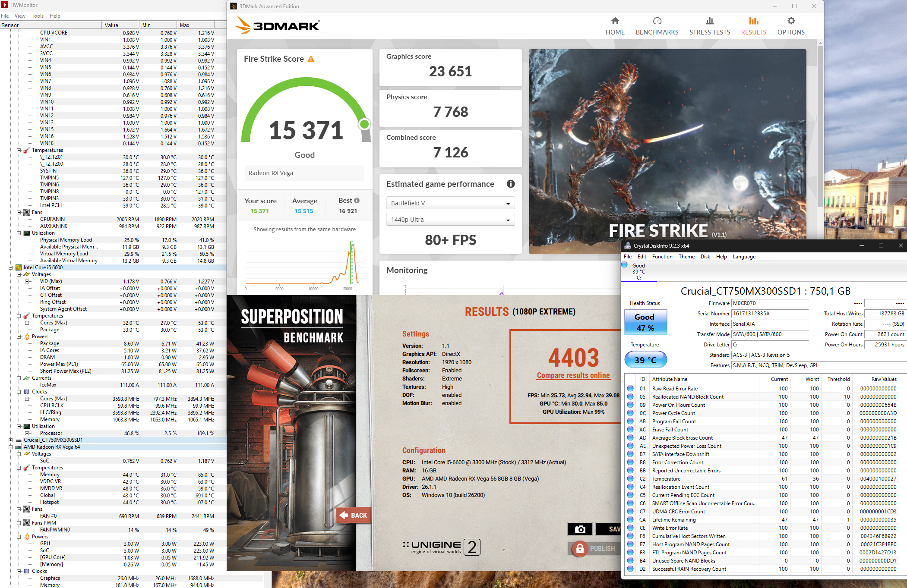
Task: Open the 1440p Ultra resolution dropdown
Action: [450, 220]
